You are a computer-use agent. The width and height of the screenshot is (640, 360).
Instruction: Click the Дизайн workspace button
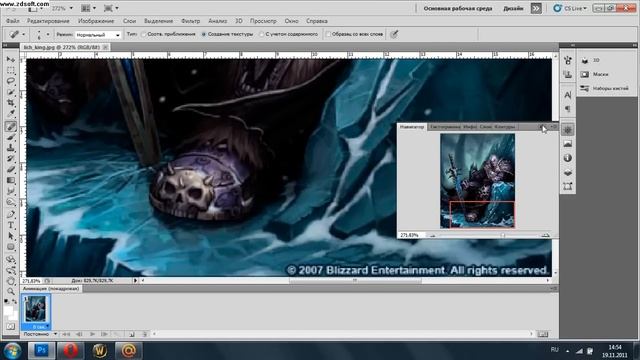point(513,9)
